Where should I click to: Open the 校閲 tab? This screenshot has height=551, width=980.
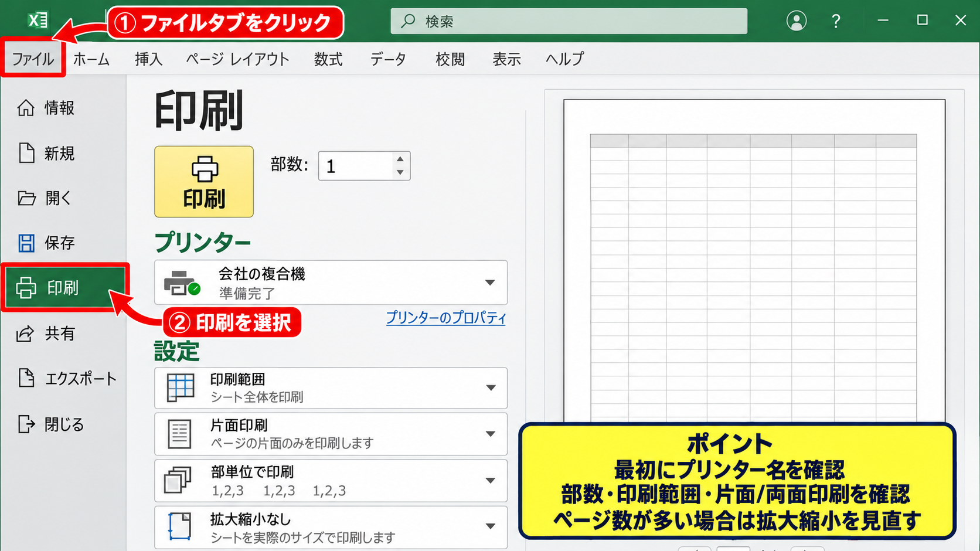[450, 59]
